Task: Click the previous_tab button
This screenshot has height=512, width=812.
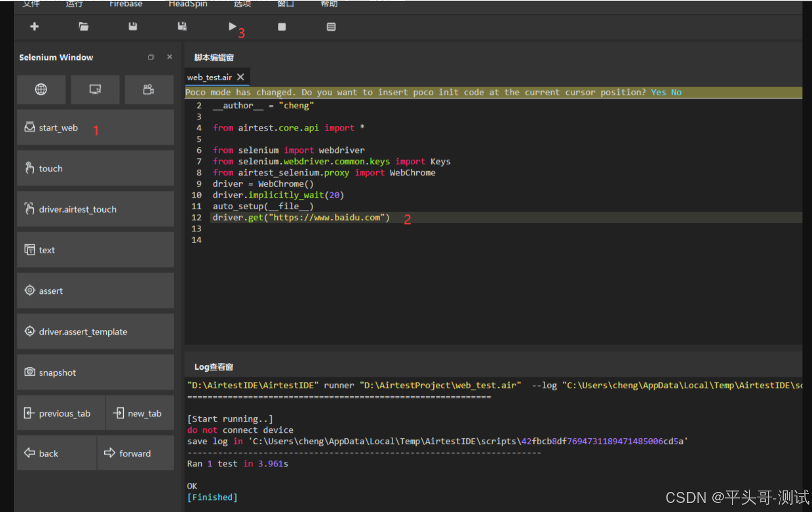Action: tap(61, 413)
